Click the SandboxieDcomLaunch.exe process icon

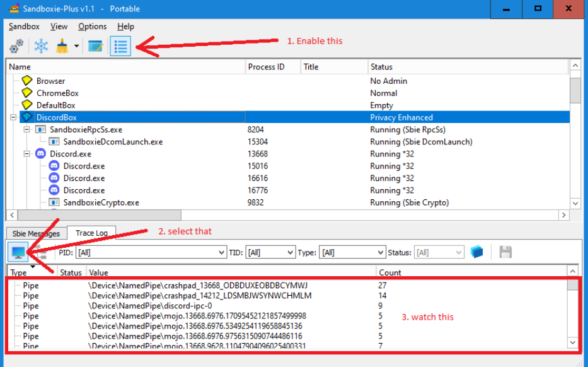coord(54,142)
